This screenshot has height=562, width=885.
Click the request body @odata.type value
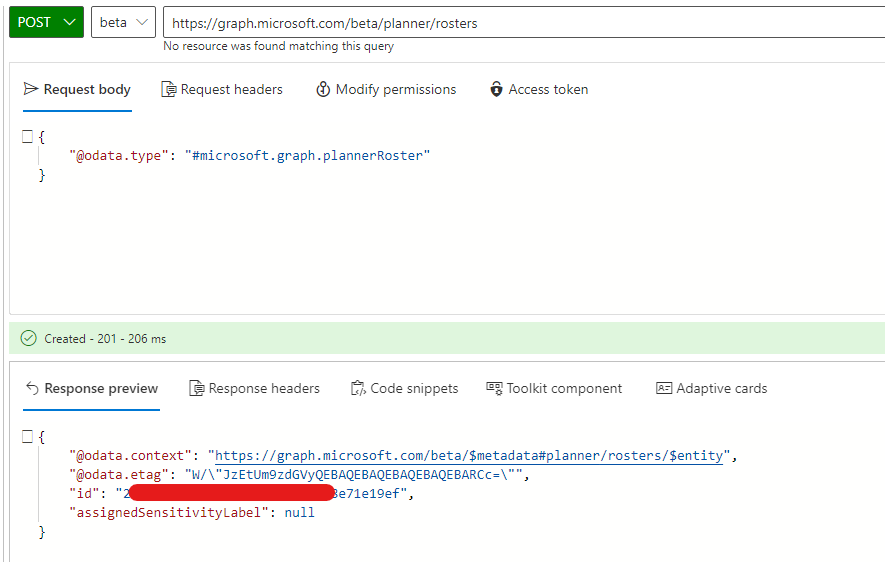point(308,156)
